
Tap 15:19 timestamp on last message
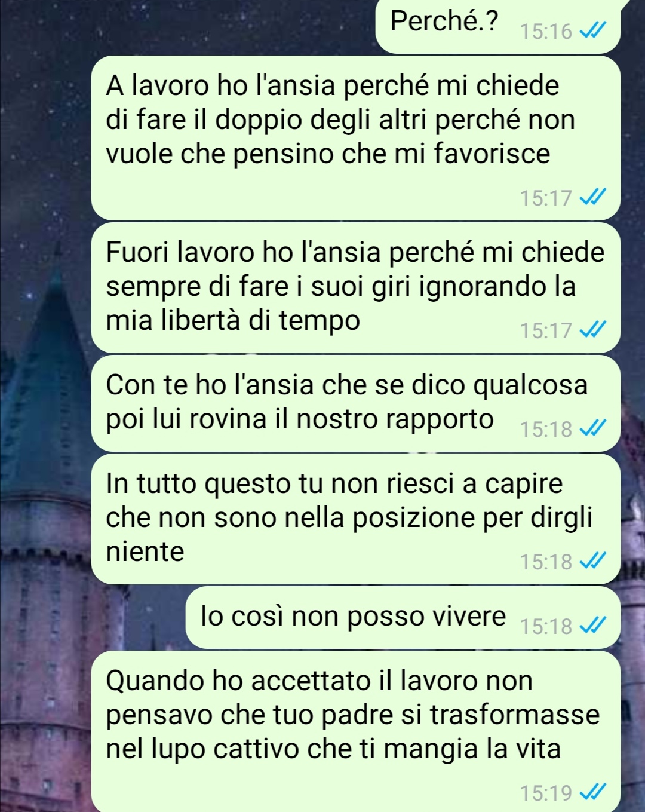coord(546,793)
